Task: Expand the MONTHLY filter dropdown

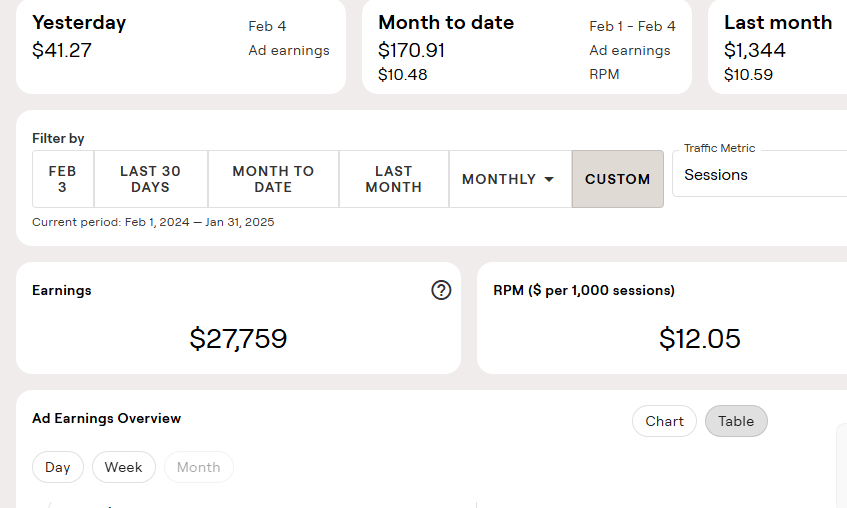Action: point(509,179)
